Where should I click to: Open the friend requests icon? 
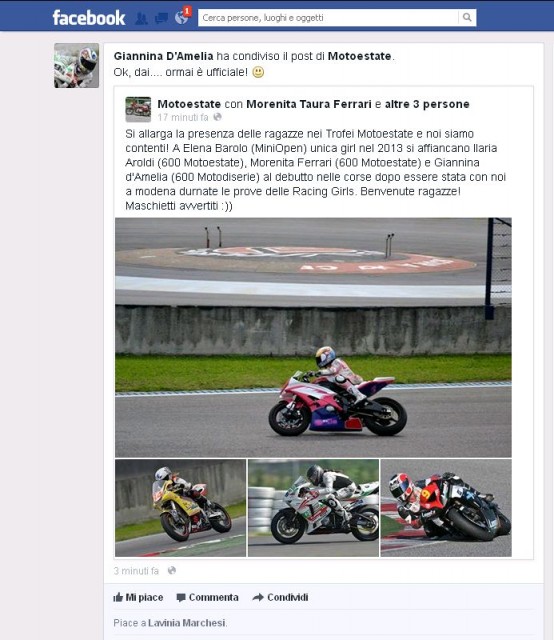pyautogui.click(x=141, y=18)
